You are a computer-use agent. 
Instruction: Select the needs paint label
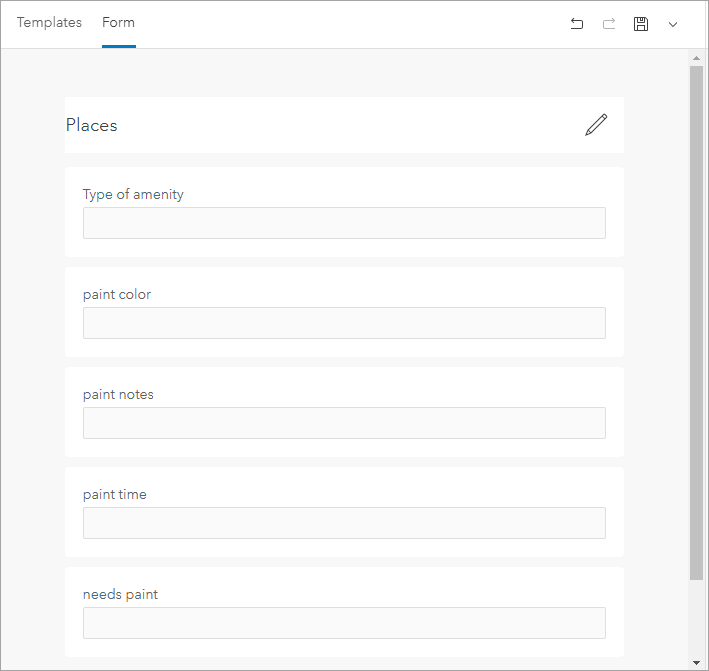coord(120,594)
